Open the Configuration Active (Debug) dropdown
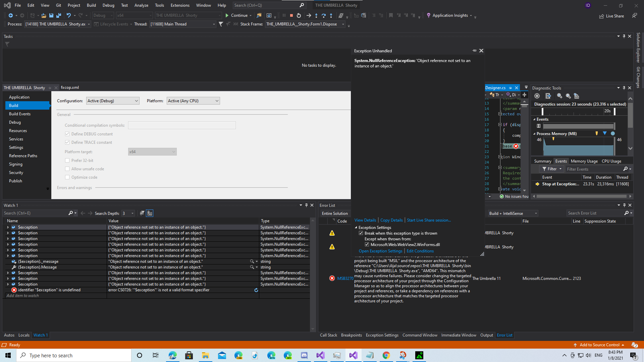The height and width of the screenshot is (362, 644). point(113,101)
